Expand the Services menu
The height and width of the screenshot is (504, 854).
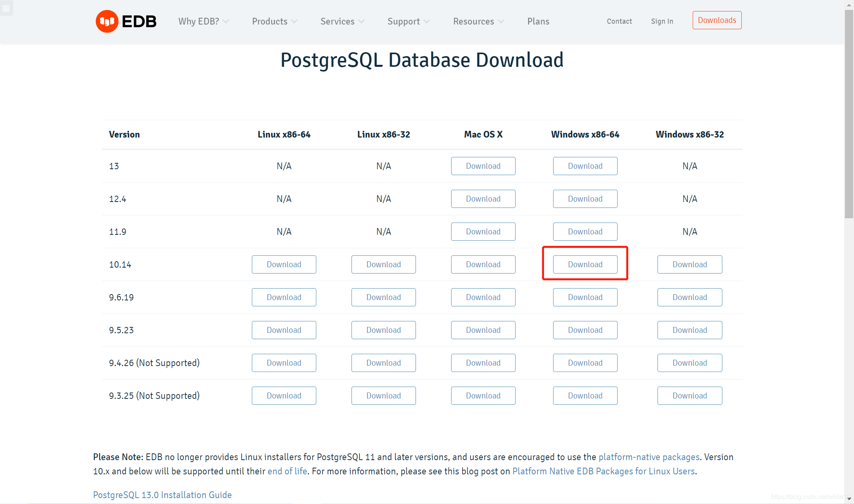click(x=342, y=21)
